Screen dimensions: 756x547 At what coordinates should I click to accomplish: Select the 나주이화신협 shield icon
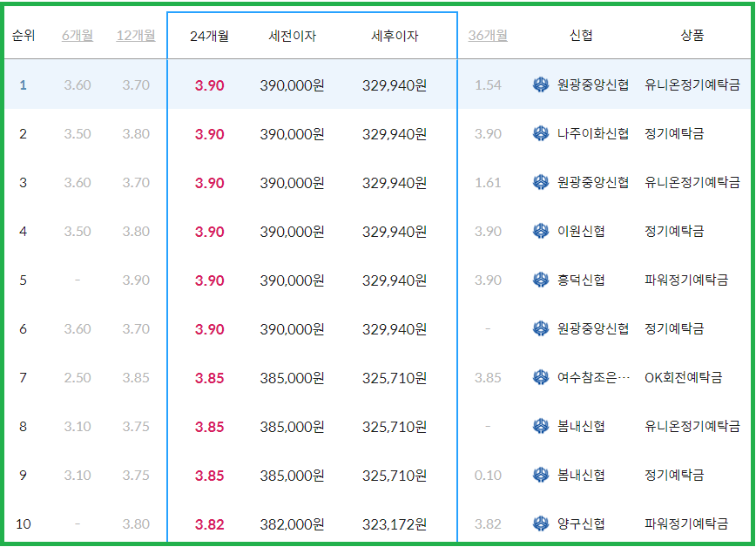[x=541, y=132]
